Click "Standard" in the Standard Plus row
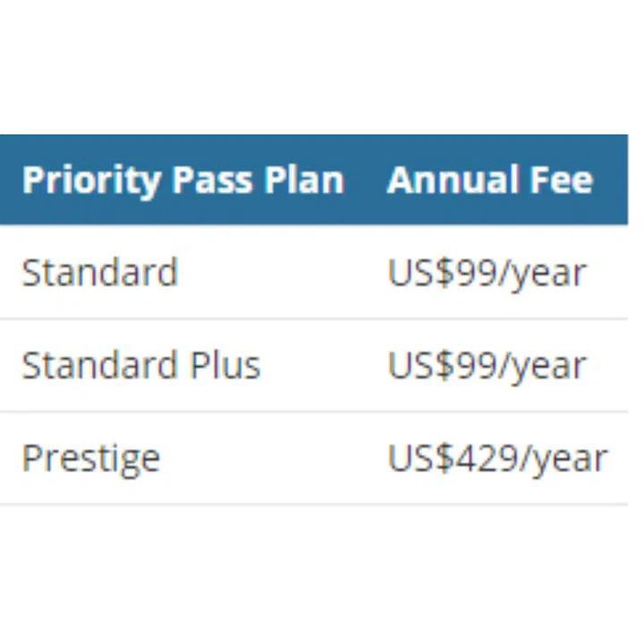The image size is (644, 644). coord(99,366)
